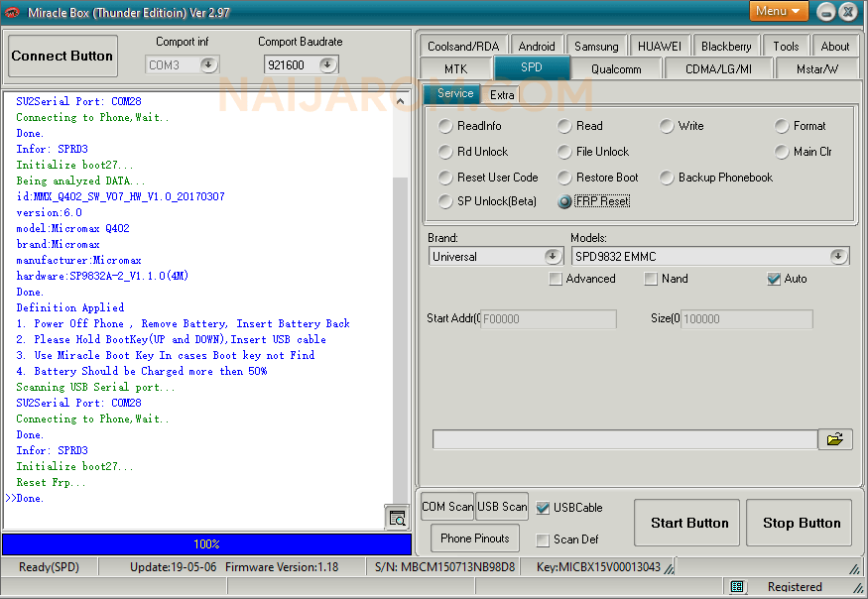Switch to the Samsung tab
Image resolution: width=868 pixels, height=599 pixels.
point(596,46)
